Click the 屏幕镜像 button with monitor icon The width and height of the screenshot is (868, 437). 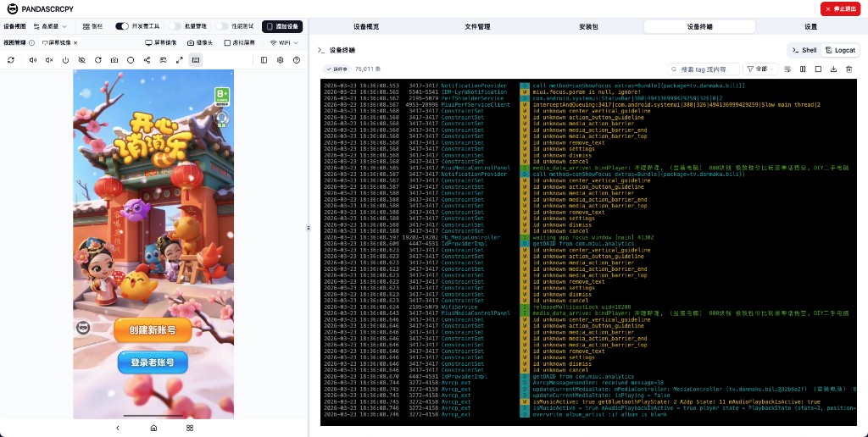pyautogui.click(x=160, y=42)
